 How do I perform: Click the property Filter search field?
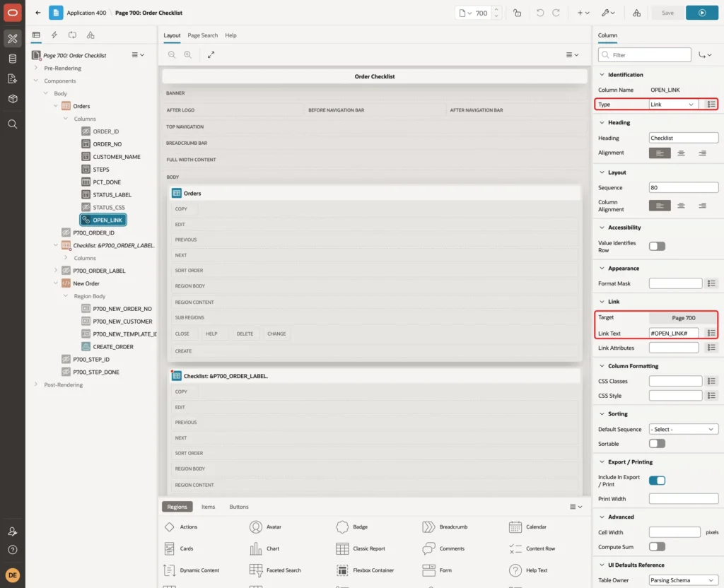coord(645,55)
